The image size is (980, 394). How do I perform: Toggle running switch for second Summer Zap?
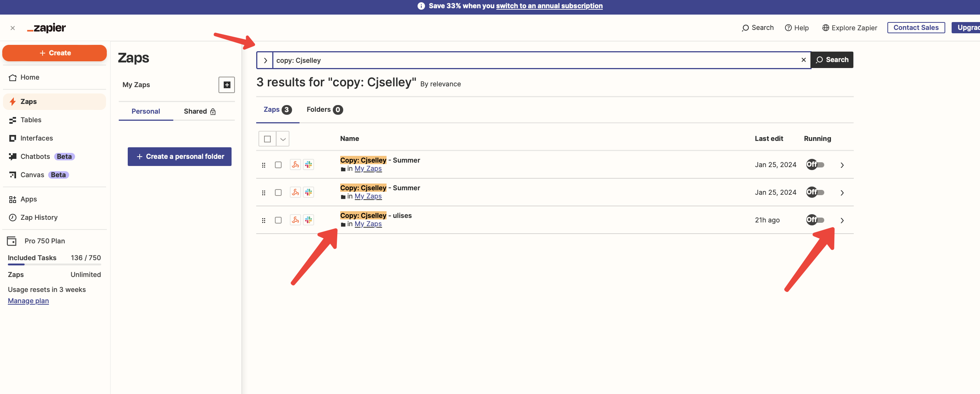815,192
